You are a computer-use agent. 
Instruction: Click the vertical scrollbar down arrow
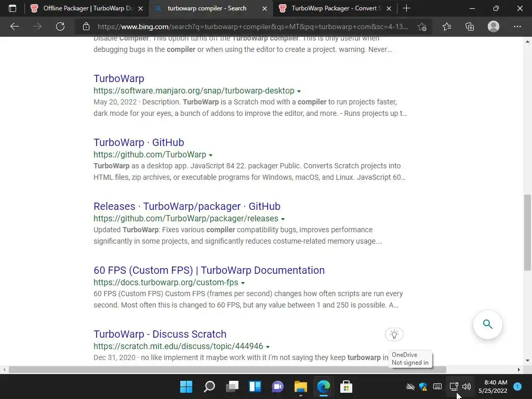tap(527, 361)
